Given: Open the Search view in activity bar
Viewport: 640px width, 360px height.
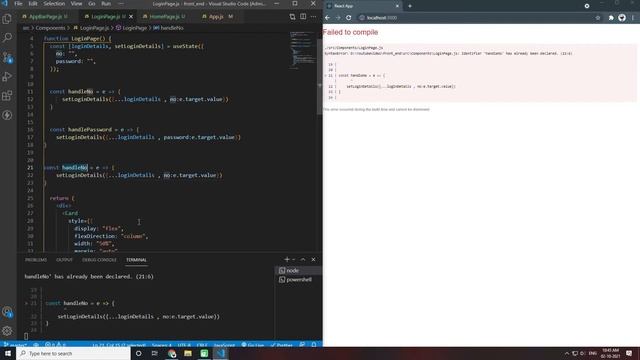Looking at the screenshot, I should pos(7,38).
